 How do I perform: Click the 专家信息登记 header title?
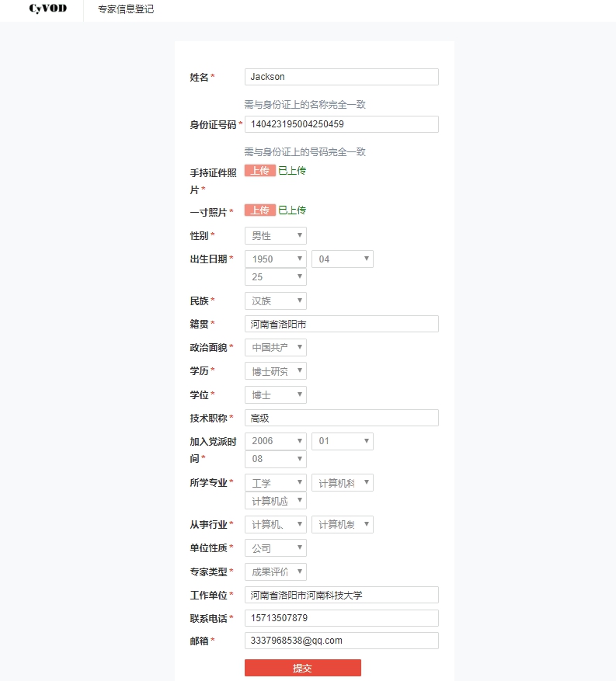(x=126, y=9)
